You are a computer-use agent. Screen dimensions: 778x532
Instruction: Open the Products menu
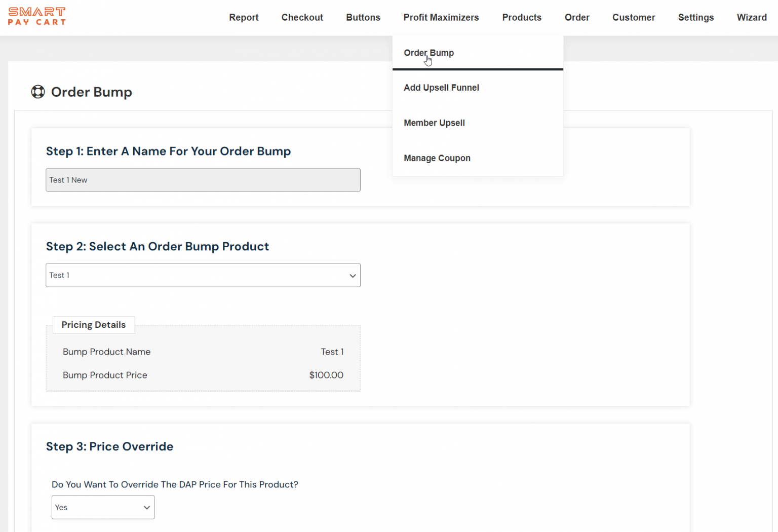[522, 17]
